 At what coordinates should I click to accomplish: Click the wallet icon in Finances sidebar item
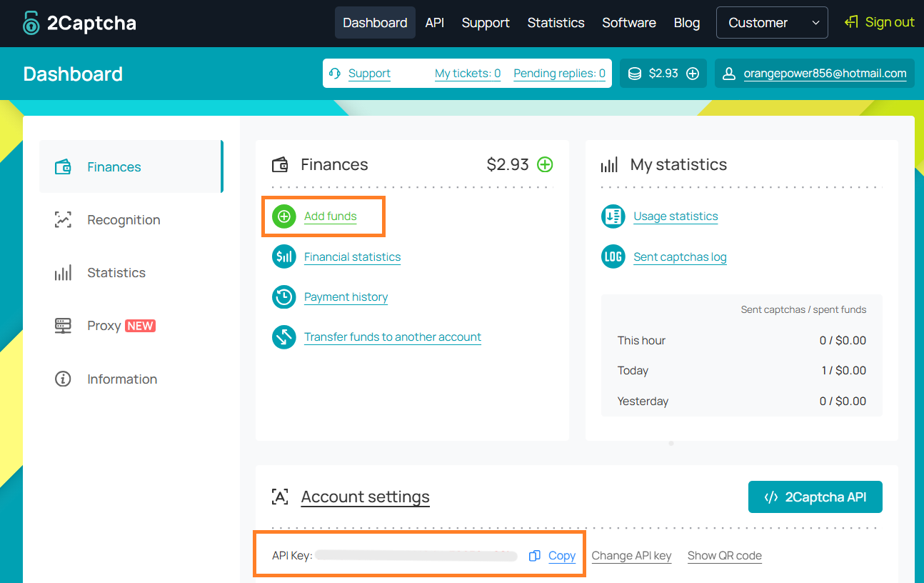pyautogui.click(x=63, y=167)
